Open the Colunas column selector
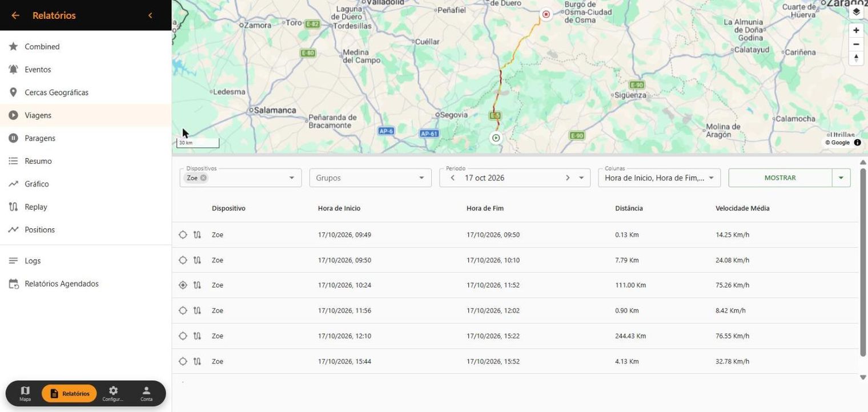The height and width of the screenshot is (412, 868). pos(659,178)
